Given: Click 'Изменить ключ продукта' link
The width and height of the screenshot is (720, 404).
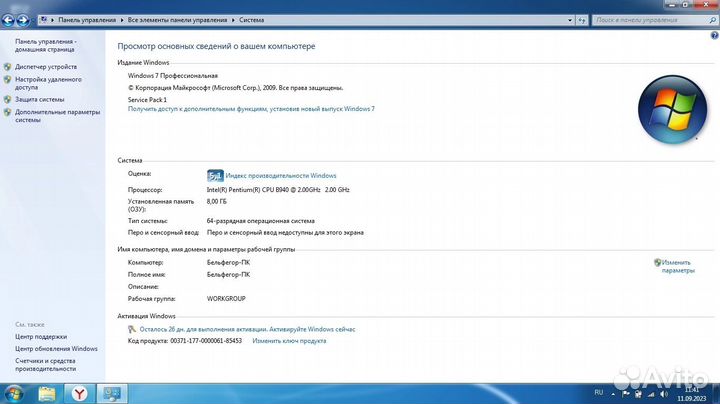Looking at the screenshot, I should [x=289, y=341].
